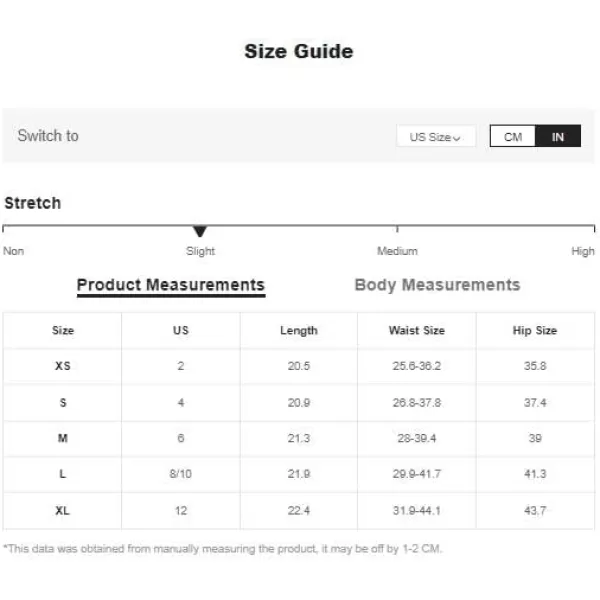Click the M size row label
Viewport: 600px width, 600px height.
62,438
